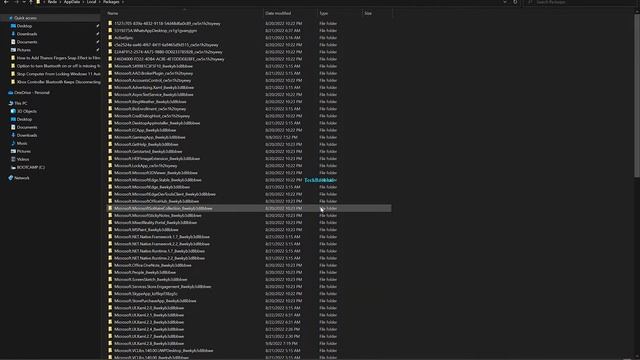Click the Microsoft.MSPaint folder icon
Viewport: 640px width, 360px height.
(110, 230)
